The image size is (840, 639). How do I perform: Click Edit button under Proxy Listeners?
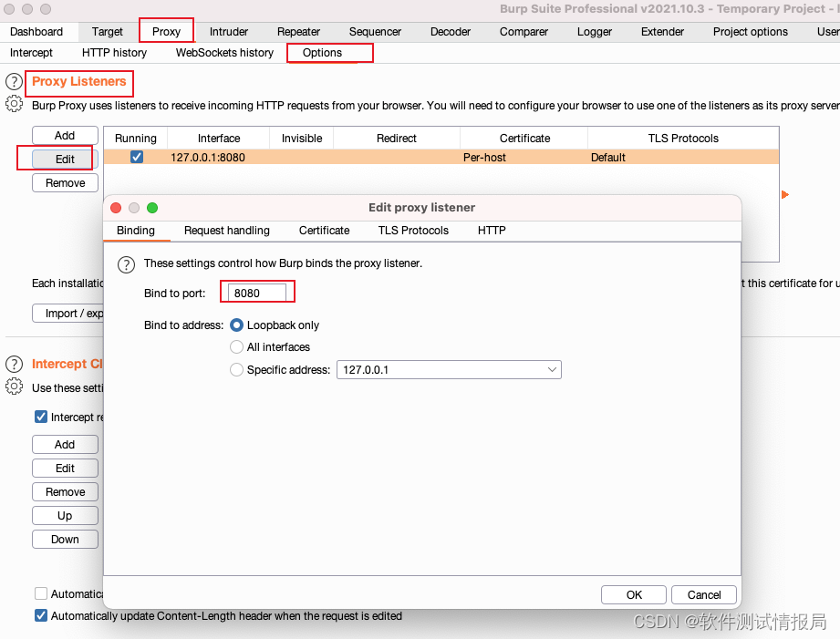(x=65, y=160)
